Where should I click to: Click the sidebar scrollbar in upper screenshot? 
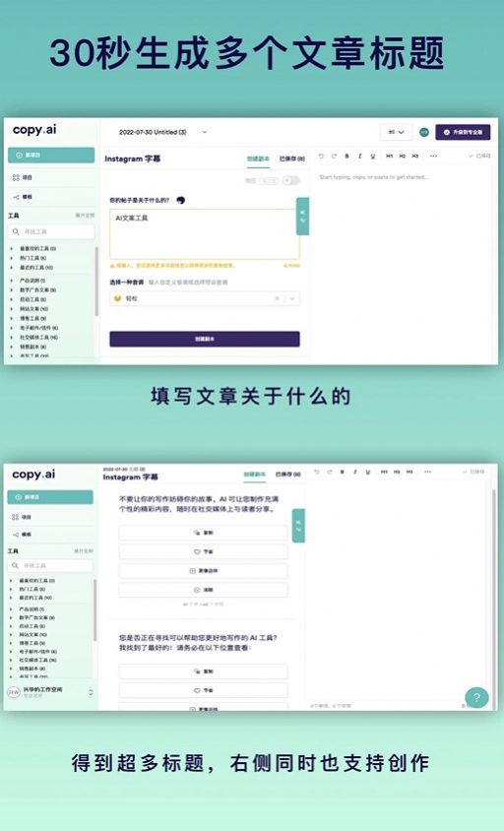tap(96, 282)
